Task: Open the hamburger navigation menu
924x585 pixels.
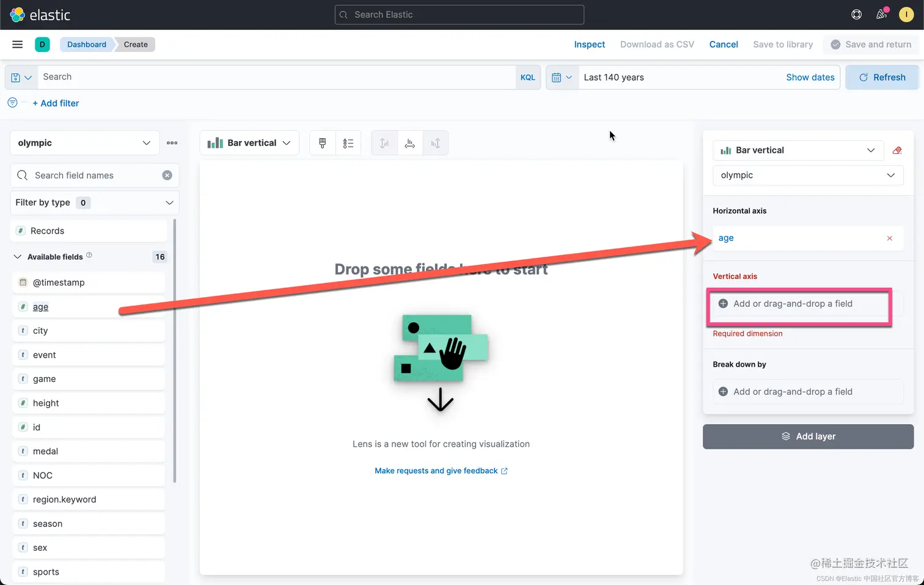Action: (18, 45)
